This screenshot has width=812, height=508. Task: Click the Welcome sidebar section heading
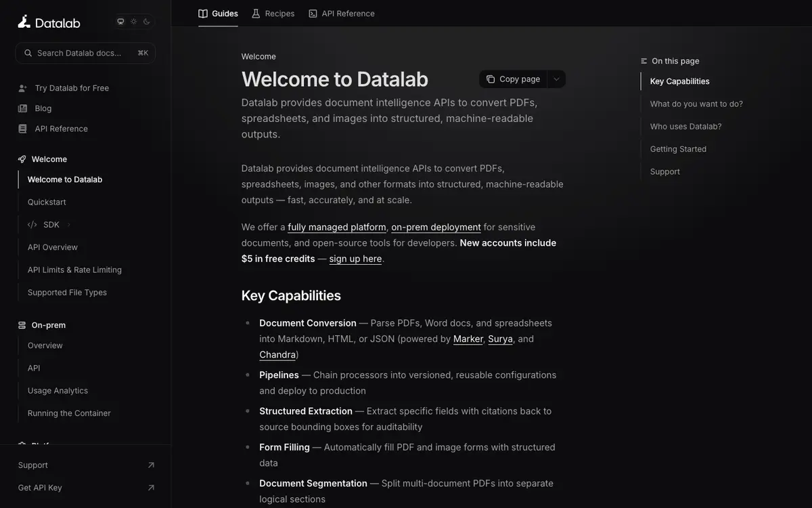pos(49,159)
